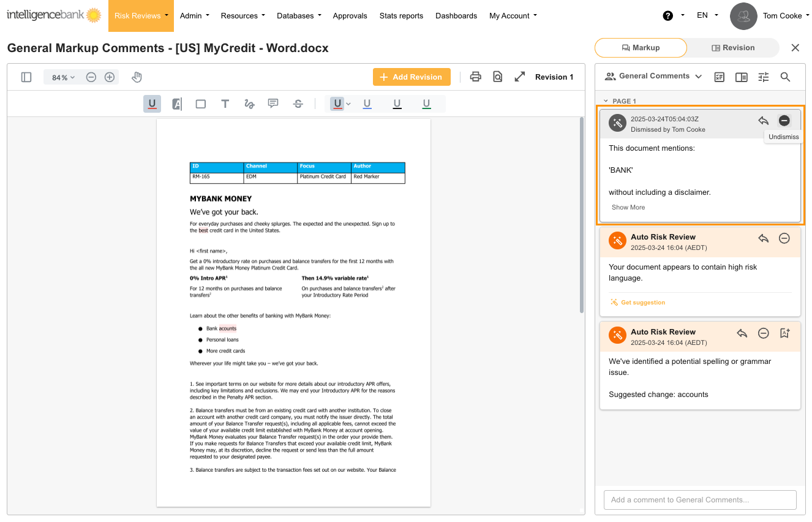Image resolution: width=812 pixels, height=522 pixels.
Task: Click the add-text icon on the spelling comment
Action: point(784,333)
